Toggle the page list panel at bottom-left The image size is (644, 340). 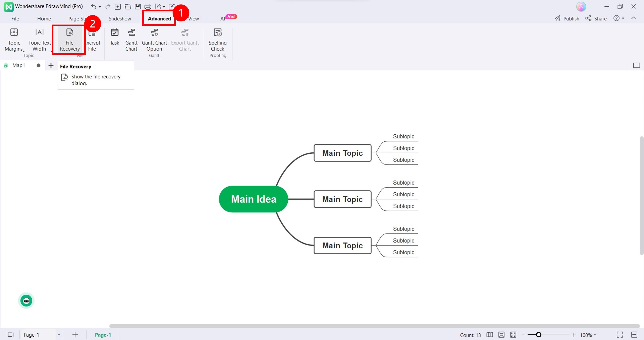click(x=10, y=335)
